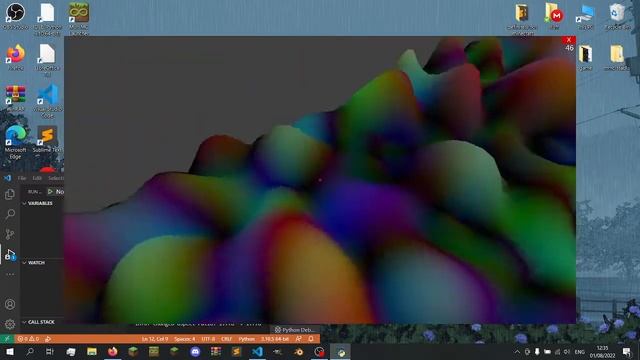This screenshot has width=640, height=360.
Task: Choose Python 3.10.5 64-bit interpreter
Action: (275, 339)
